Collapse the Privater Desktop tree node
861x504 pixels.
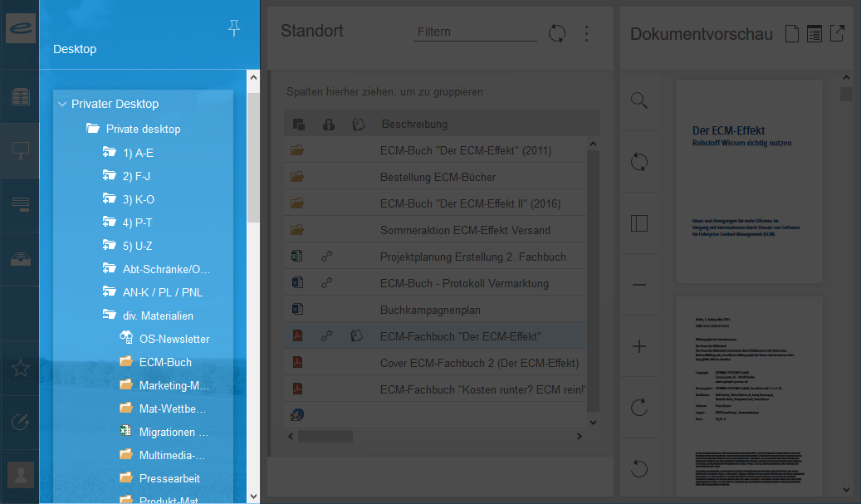62,104
